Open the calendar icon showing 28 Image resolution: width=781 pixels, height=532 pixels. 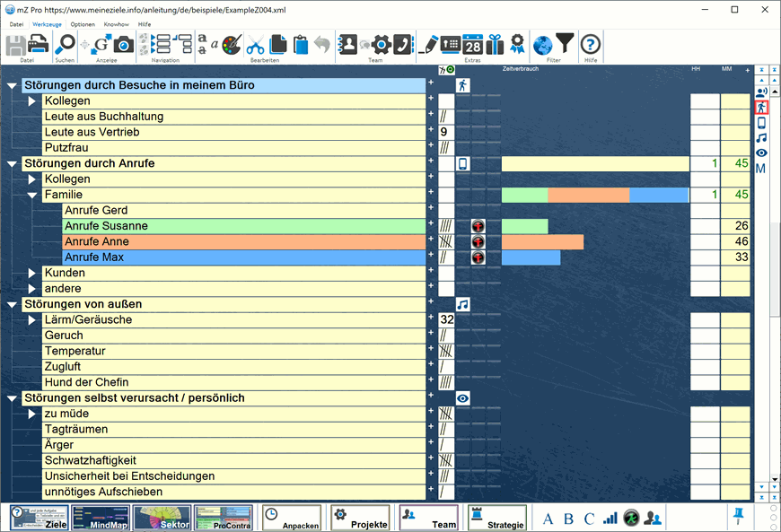[x=472, y=44]
